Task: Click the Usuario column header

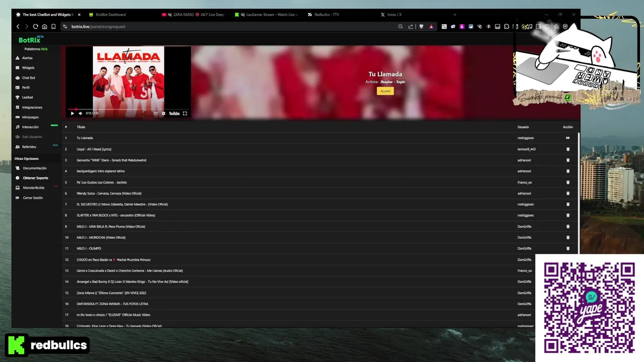Action: pyautogui.click(x=523, y=127)
